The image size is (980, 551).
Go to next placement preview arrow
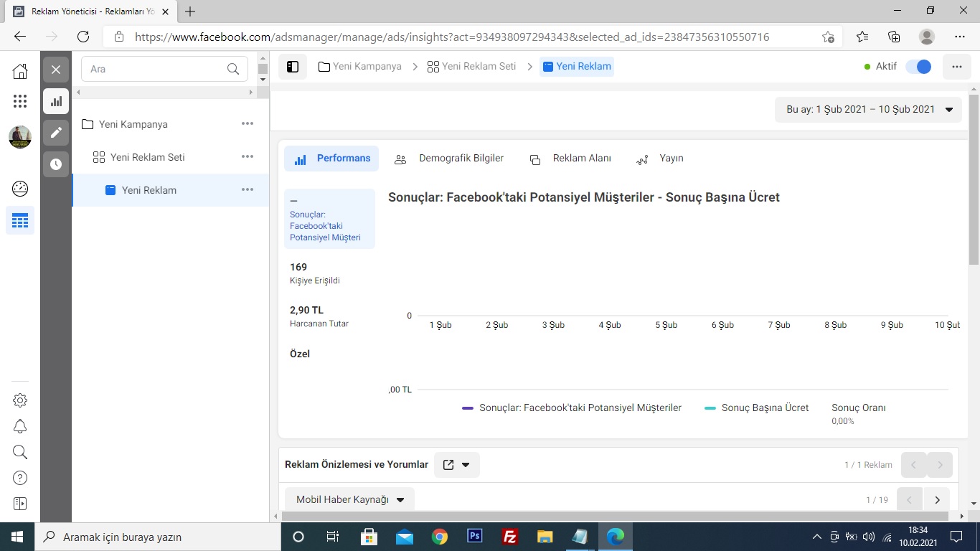click(x=937, y=499)
